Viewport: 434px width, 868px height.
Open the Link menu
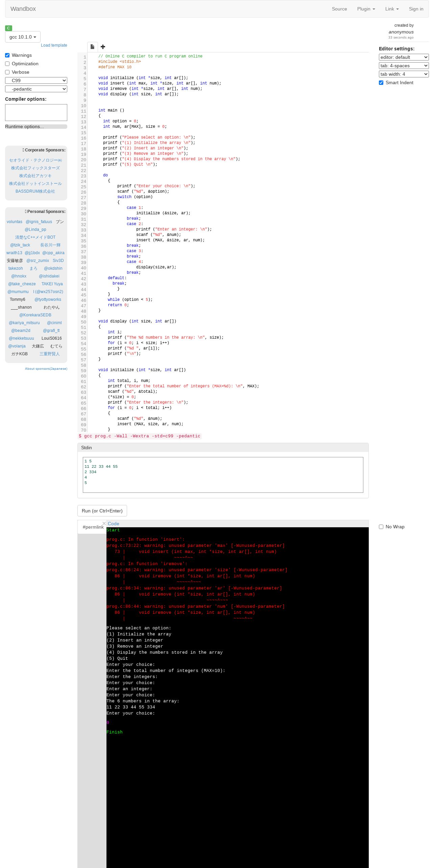pyautogui.click(x=392, y=9)
